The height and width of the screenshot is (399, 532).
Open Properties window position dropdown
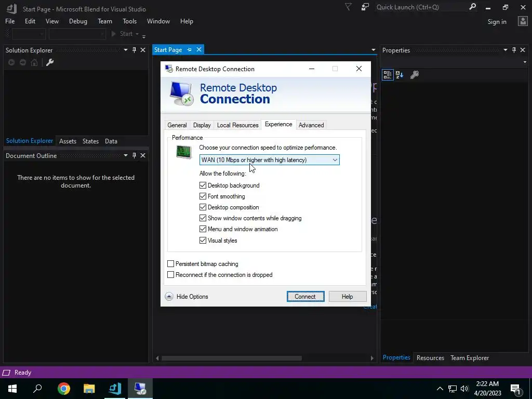505,50
